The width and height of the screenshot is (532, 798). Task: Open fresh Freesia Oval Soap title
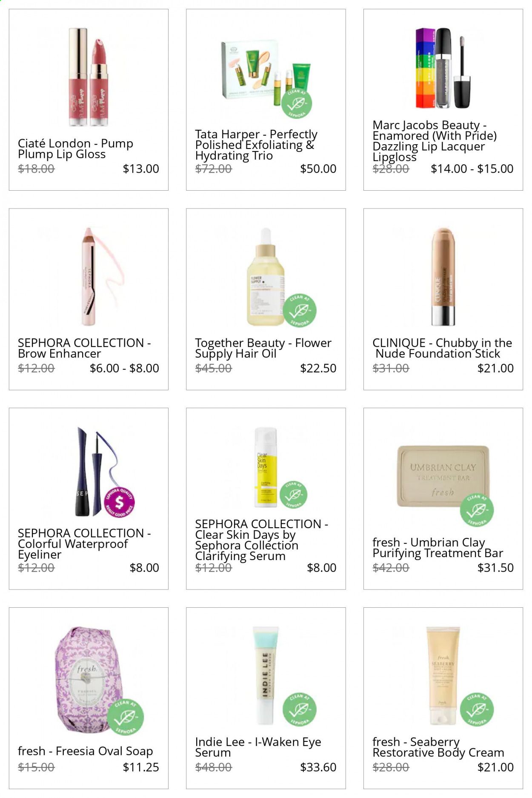click(x=86, y=751)
